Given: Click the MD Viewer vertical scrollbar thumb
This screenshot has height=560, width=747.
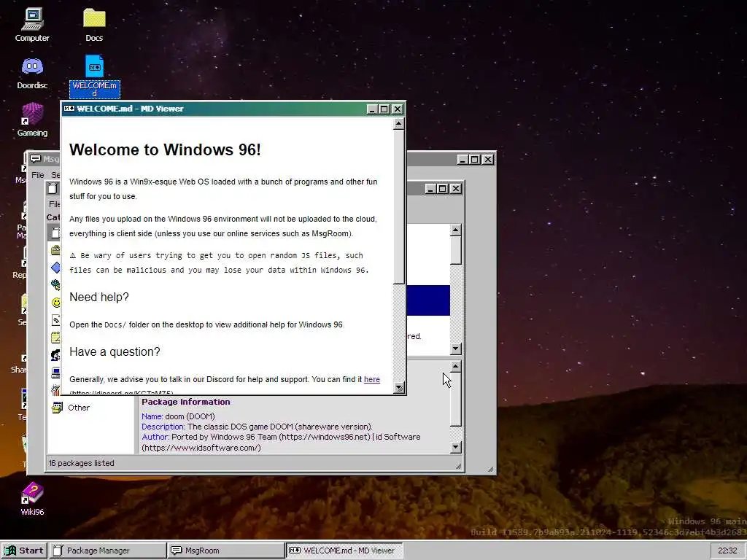Looking at the screenshot, I should (399, 206).
